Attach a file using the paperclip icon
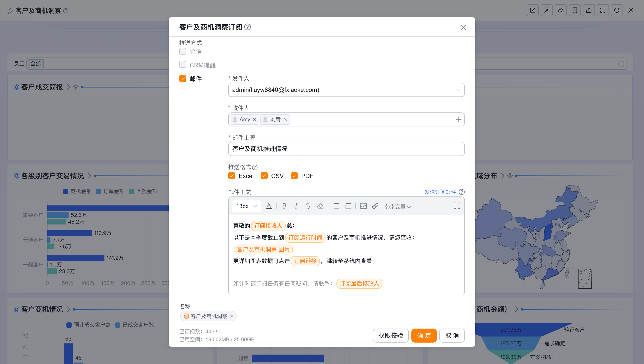Image resolution: width=644 pixels, height=364 pixels. pyautogui.click(x=375, y=206)
